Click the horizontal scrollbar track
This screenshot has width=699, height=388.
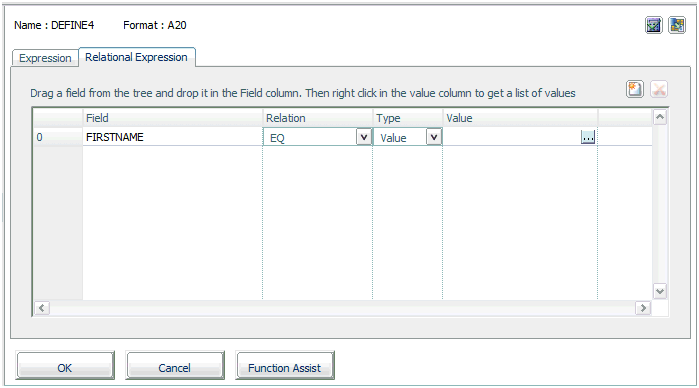pyautogui.click(x=342, y=308)
